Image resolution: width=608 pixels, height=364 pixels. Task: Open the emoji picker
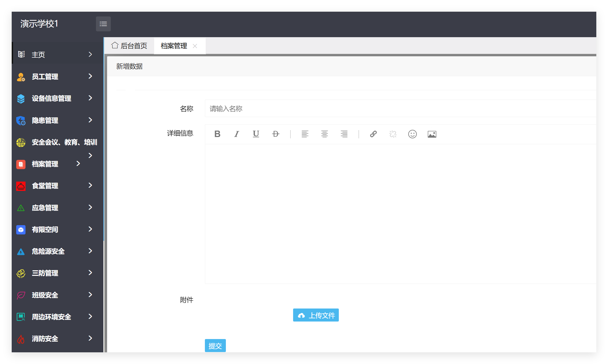412,134
